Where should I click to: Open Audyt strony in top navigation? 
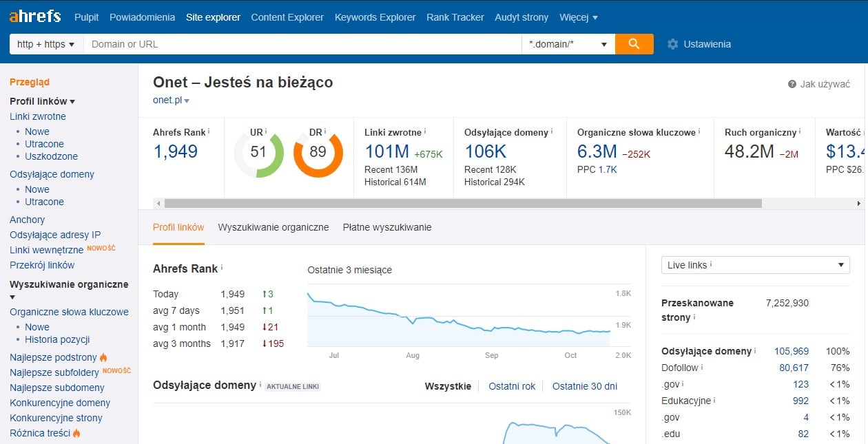521,17
